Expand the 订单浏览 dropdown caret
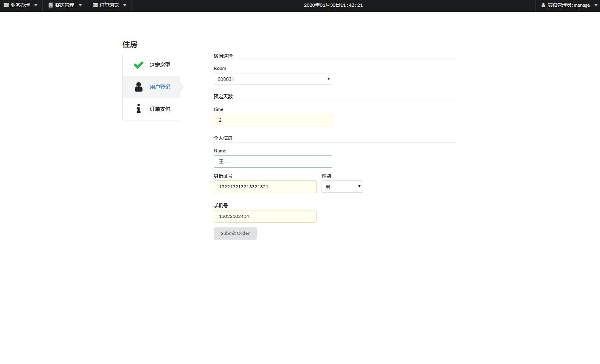The width and height of the screenshot is (600, 364). (125, 6)
